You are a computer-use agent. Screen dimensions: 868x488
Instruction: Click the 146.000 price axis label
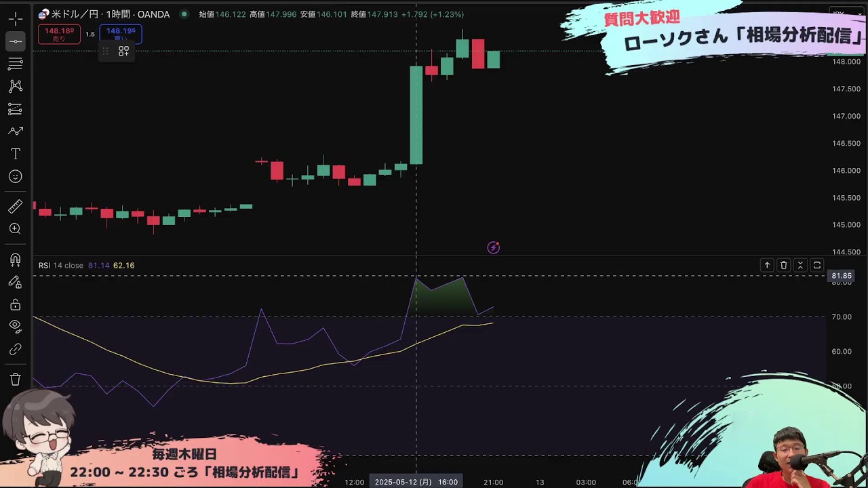point(846,171)
